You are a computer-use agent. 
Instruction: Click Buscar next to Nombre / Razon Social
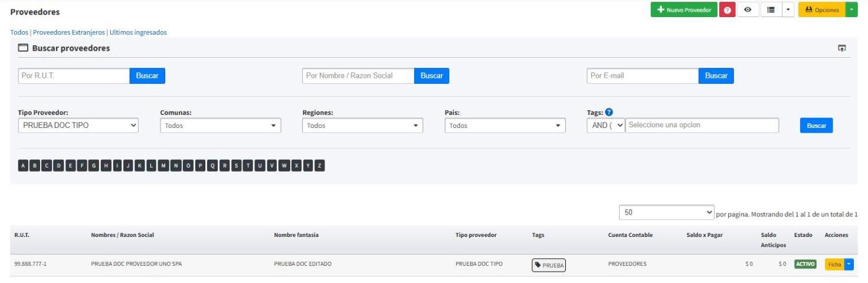click(432, 75)
